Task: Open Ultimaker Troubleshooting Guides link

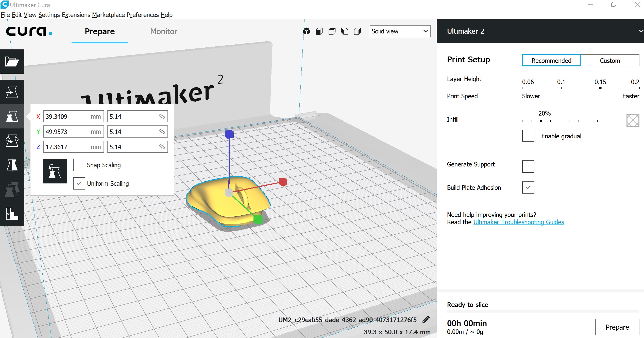Action: [x=518, y=222]
